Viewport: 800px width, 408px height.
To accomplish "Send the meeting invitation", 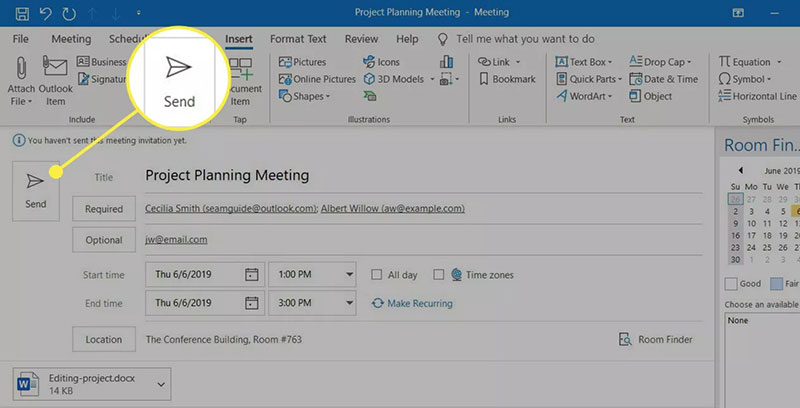I will (x=36, y=191).
